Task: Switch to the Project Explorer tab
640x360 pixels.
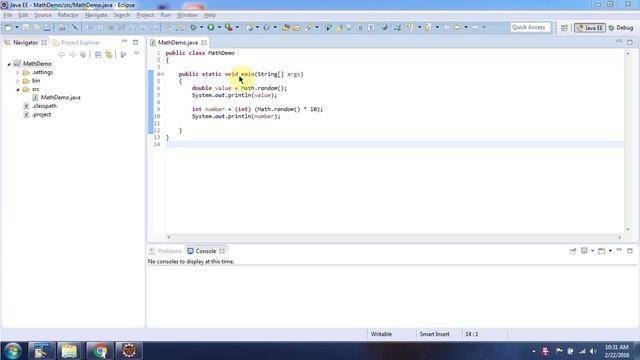Action: [x=76, y=42]
